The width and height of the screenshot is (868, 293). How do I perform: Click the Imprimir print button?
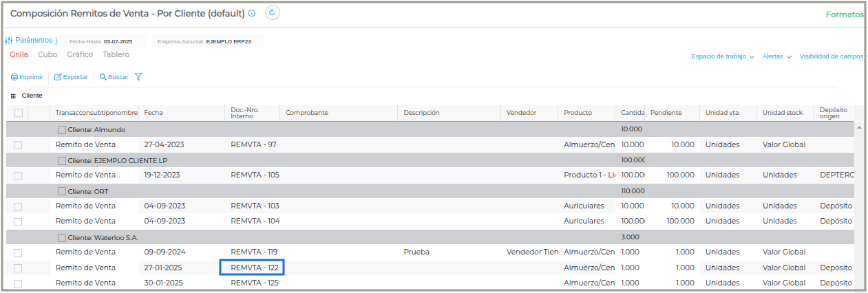(x=27, y=77)
